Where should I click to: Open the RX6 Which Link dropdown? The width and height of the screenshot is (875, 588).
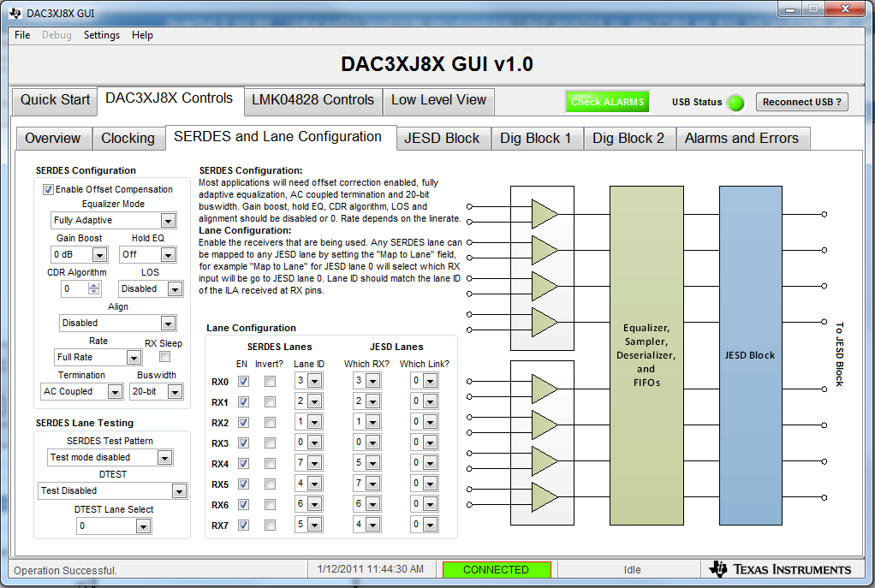click(x=430, y=504)
